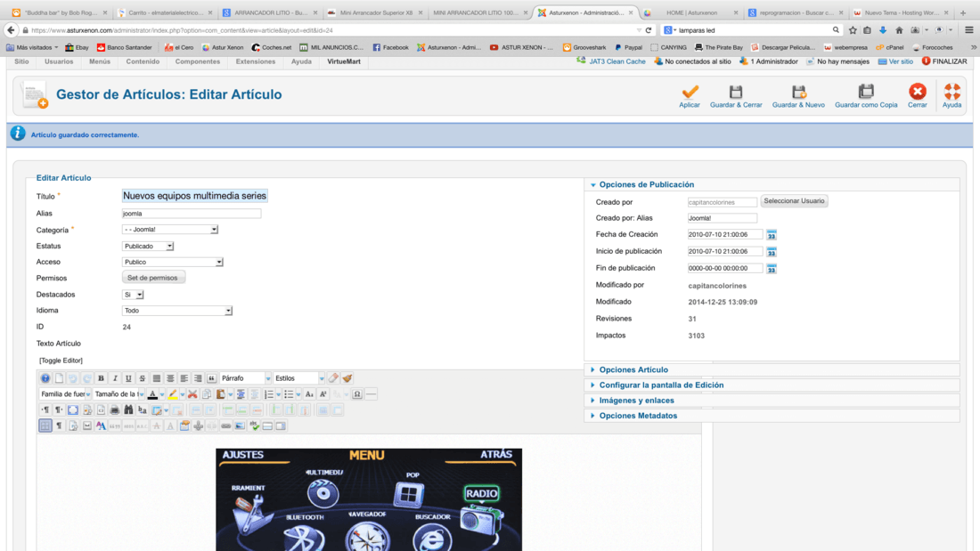Toggle visual aid grid button
980x551 pixels.
(x=45, y=426)
